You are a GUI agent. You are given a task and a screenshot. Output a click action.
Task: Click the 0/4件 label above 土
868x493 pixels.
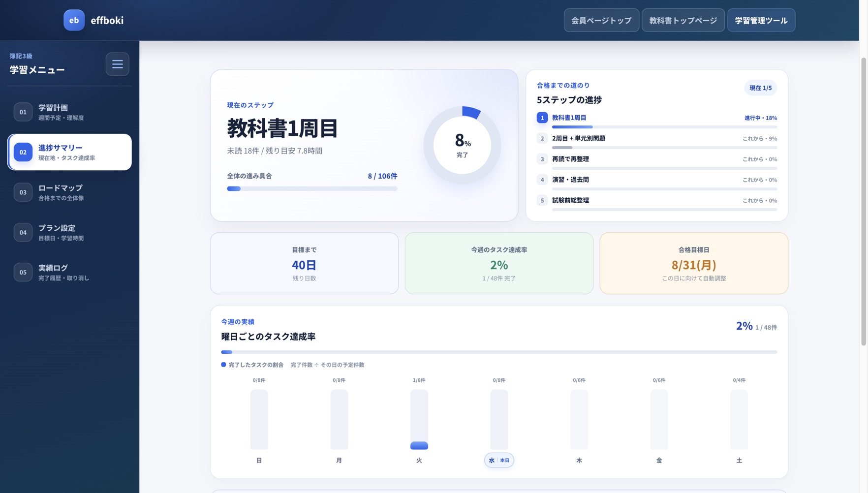pos(739,380)
